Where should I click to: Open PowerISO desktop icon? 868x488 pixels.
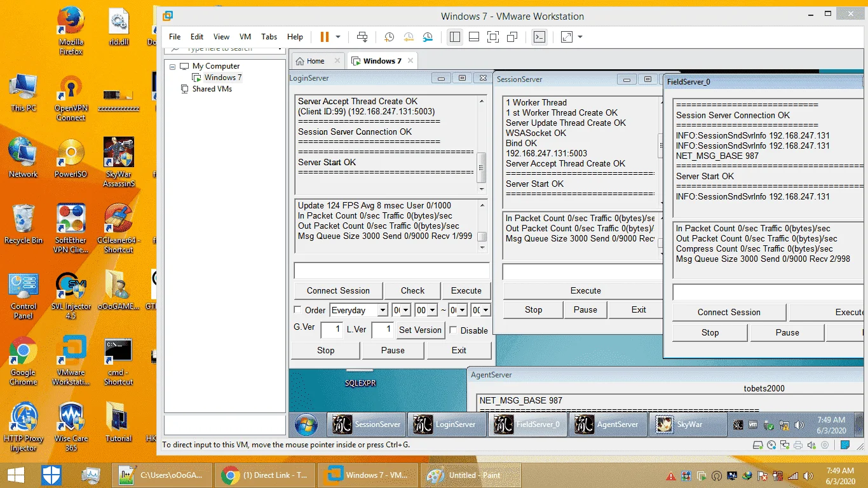coord(71,158)
